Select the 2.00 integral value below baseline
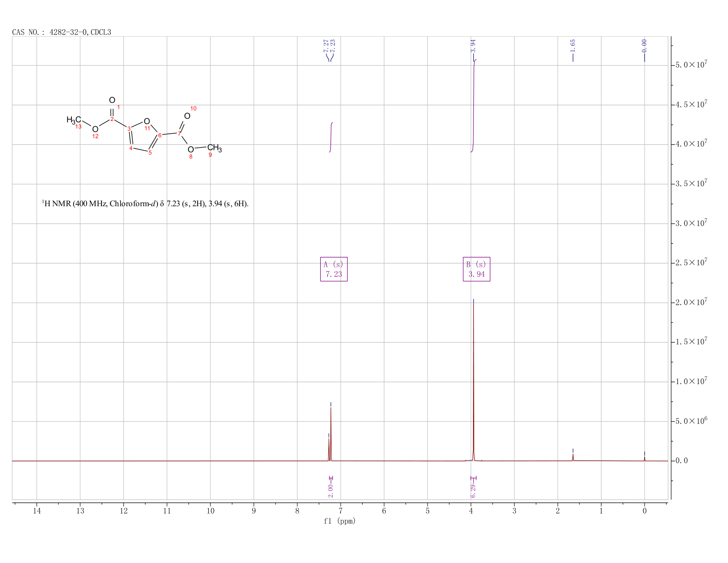Viewport: 728px width, 563px height. coord(330,491)
